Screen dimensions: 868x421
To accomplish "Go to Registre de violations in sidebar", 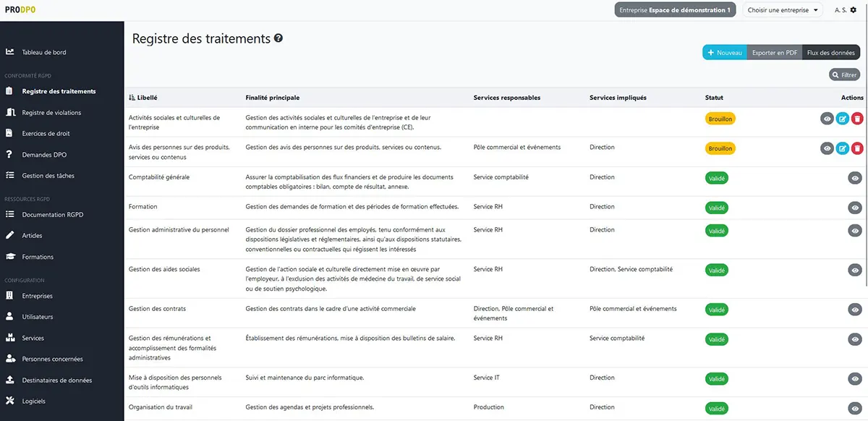I will [x=51, y=113].
